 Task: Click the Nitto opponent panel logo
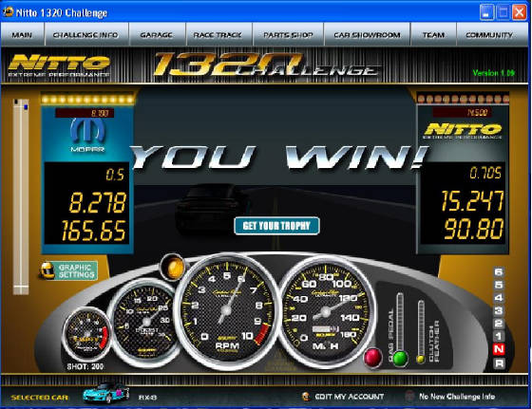click(x=464, y=131)
